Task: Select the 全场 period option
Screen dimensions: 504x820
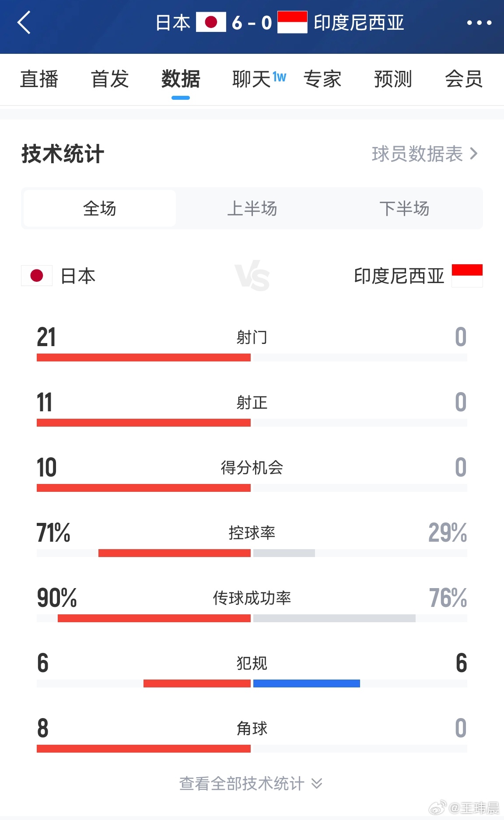Action: 99,209
